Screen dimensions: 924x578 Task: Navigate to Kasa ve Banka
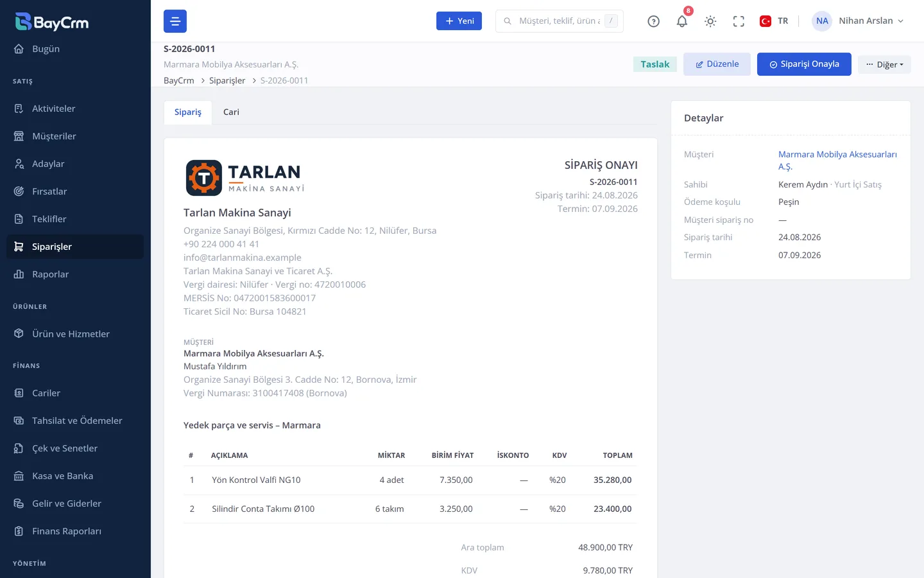click(x=75, y=476)
